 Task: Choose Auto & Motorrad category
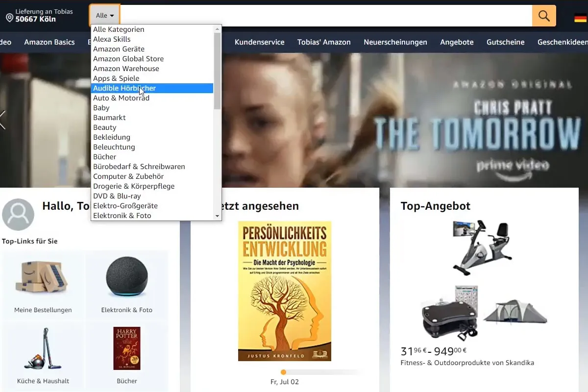(x=152, y=98)
